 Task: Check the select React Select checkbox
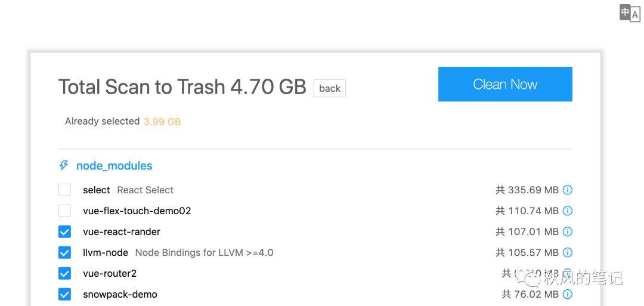(x=64, y=190)
